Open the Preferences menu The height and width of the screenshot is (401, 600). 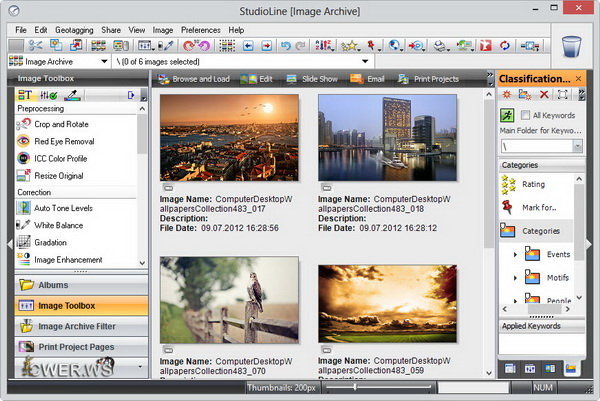(200, 30)
